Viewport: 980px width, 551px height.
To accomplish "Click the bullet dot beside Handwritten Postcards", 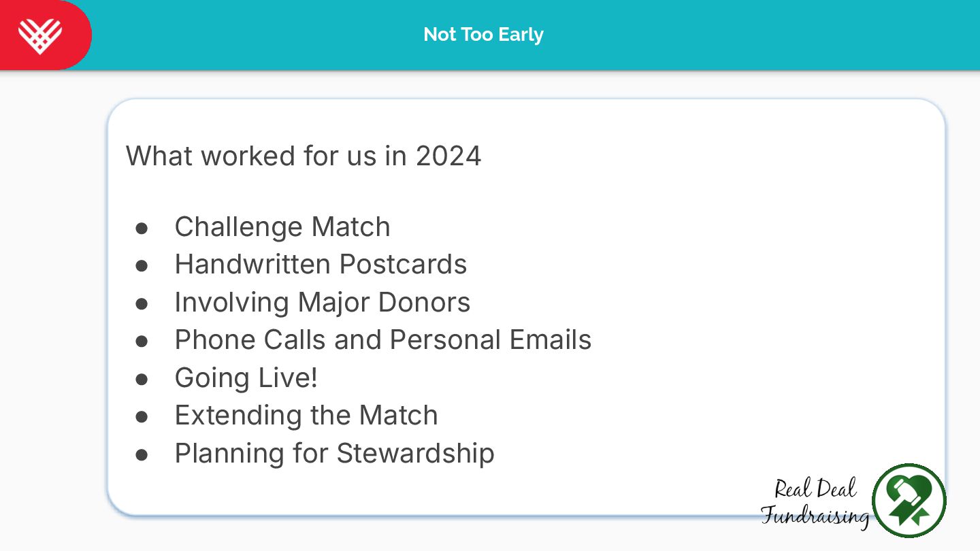I will click(x=142, y=265).
